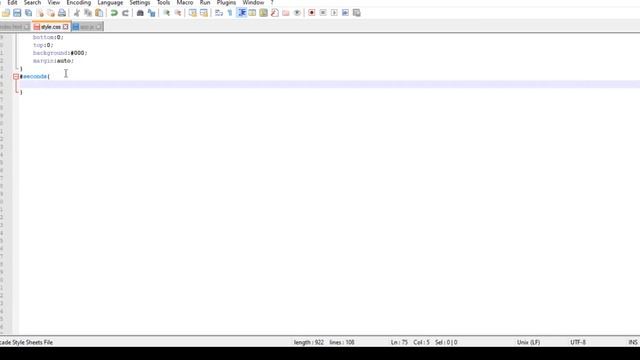
Task: Save the current file via toolbar
Action: pyautogui.click(x=17, y=13)
